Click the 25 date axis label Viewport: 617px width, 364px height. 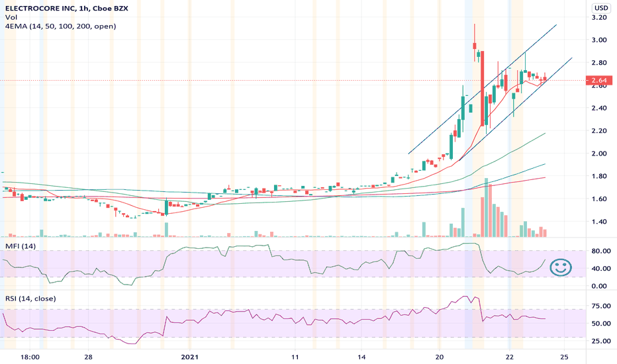pos(564,357)
